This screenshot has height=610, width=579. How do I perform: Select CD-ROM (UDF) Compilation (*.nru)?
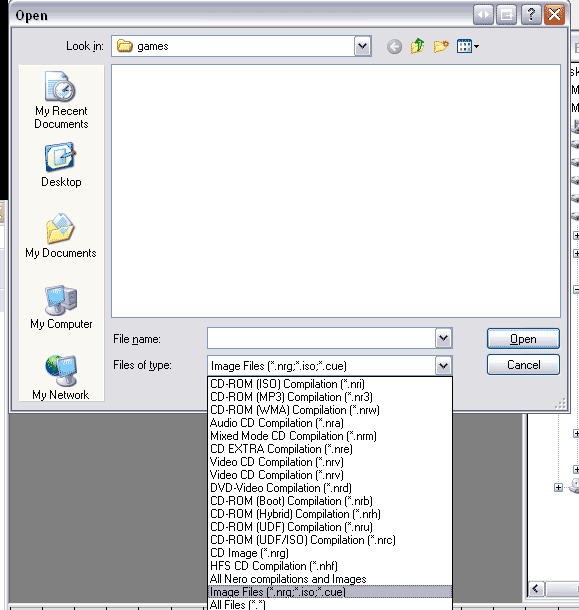point(330,527)
